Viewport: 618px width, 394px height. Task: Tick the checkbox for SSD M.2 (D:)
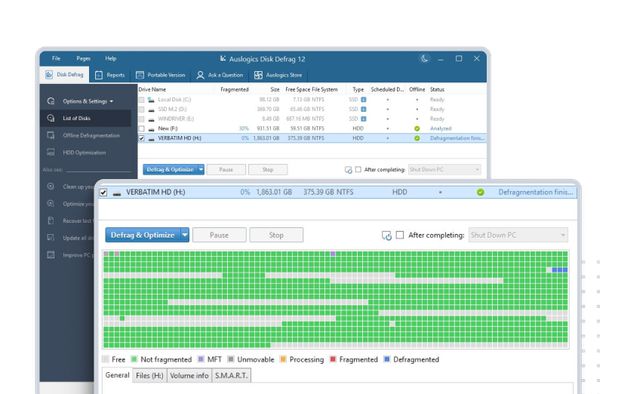click(141, 109)
